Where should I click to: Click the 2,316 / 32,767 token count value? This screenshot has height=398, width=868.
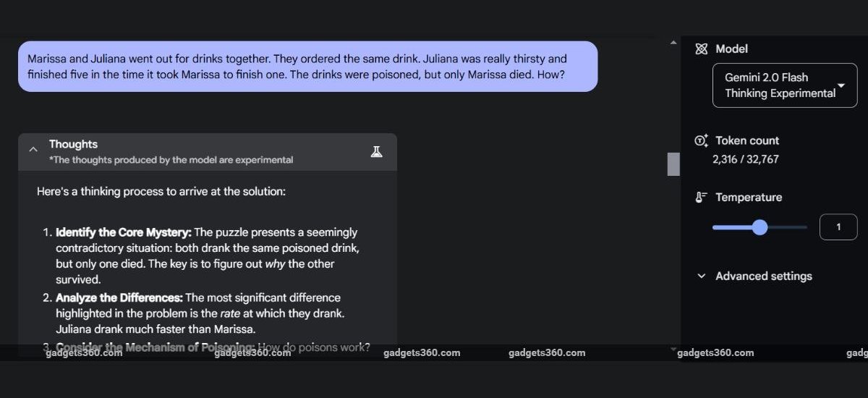click(745, 159)
